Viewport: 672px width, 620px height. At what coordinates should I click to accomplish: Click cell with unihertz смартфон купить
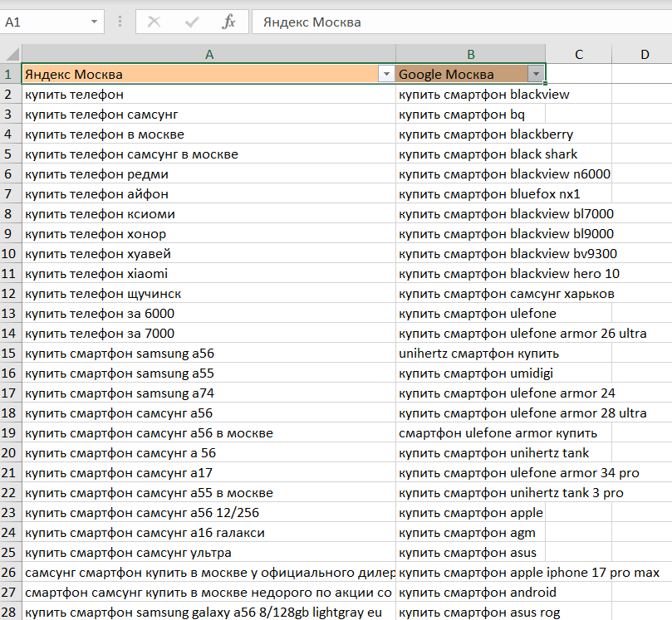click(470, 354)
